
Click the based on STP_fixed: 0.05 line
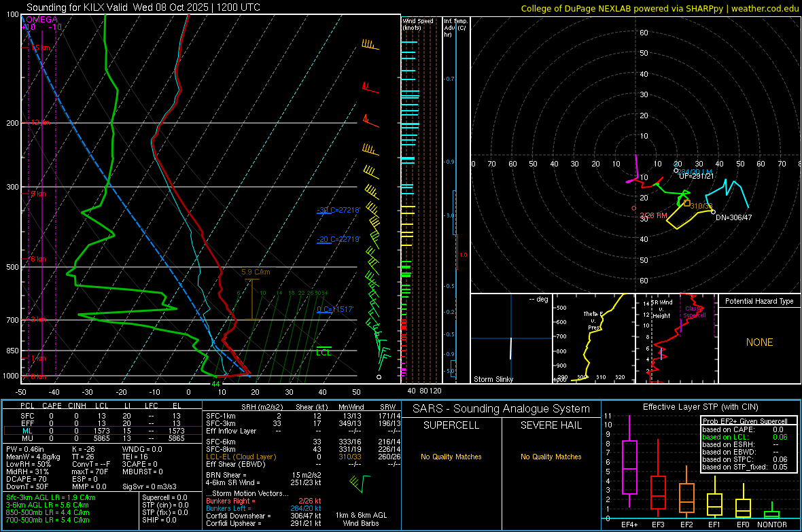pyautogui.click(x=745, y=467)
